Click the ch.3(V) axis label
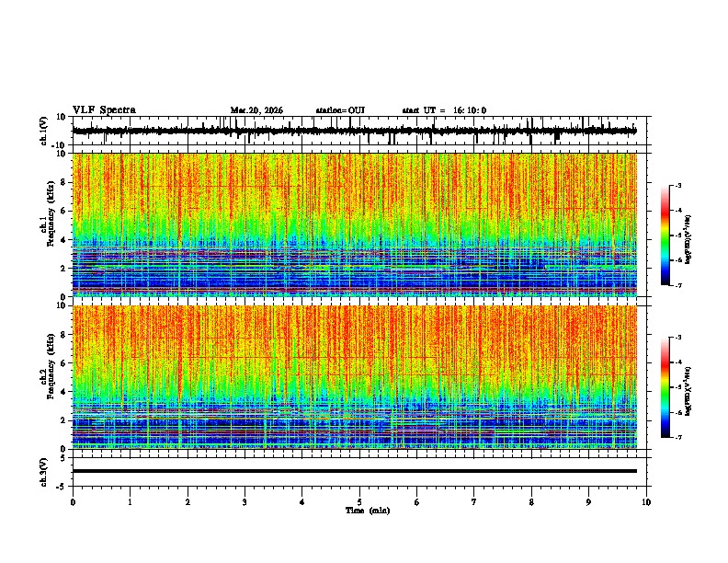Screen dimensions: 728x563 click(x=44, y=473)
